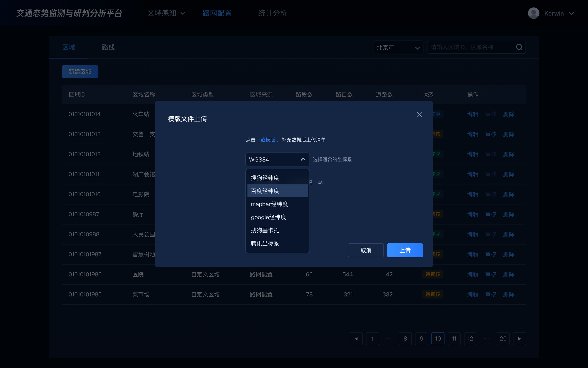This screenshot has height=368, width=588.
Task: Choose the 搜狗墨卡托 option
Action: point(265,230)
